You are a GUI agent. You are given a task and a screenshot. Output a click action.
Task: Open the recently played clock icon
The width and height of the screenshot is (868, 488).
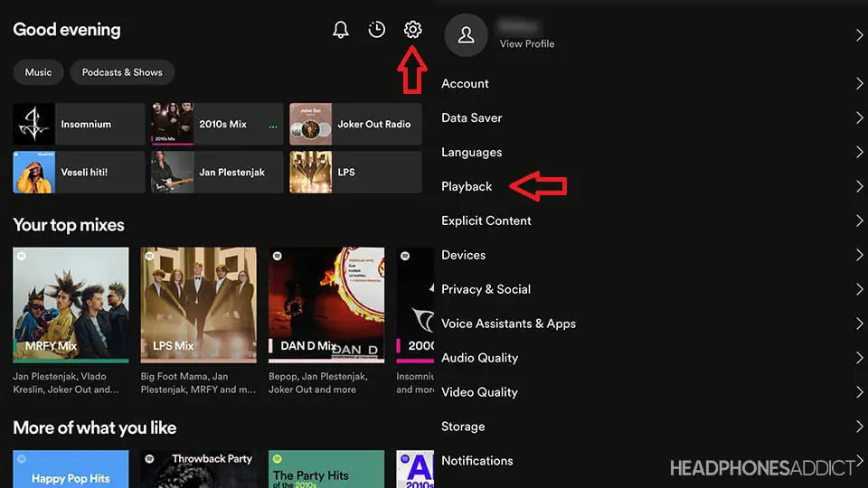376,29
